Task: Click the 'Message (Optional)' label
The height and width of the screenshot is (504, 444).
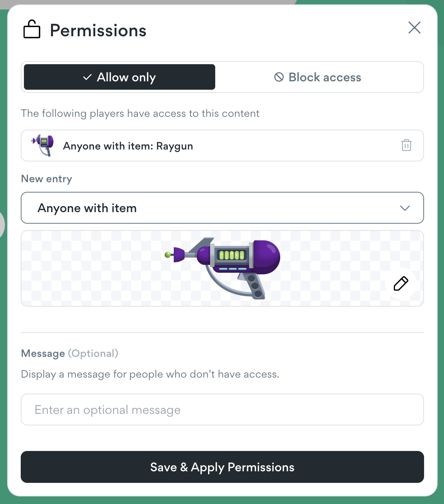Action: [x=70, y=353]
